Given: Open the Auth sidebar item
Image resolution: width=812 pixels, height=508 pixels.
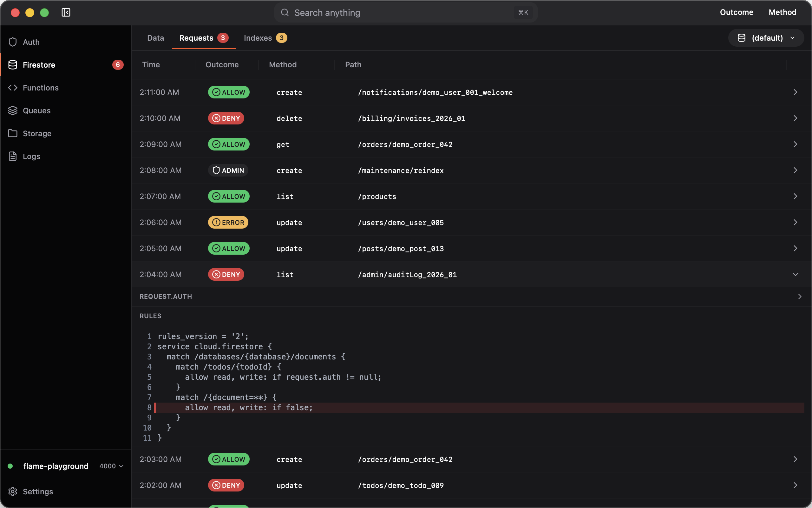Looking at the screenshot, I should [x=66, y=42].
